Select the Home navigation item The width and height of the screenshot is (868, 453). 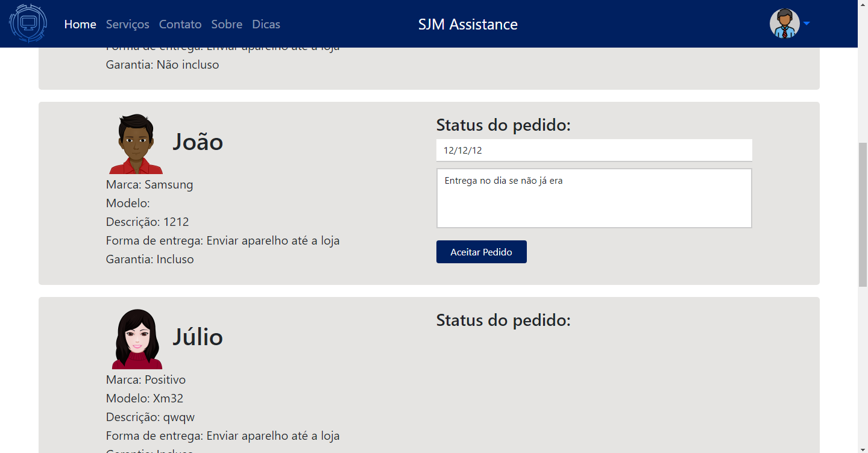coord(80,24)
